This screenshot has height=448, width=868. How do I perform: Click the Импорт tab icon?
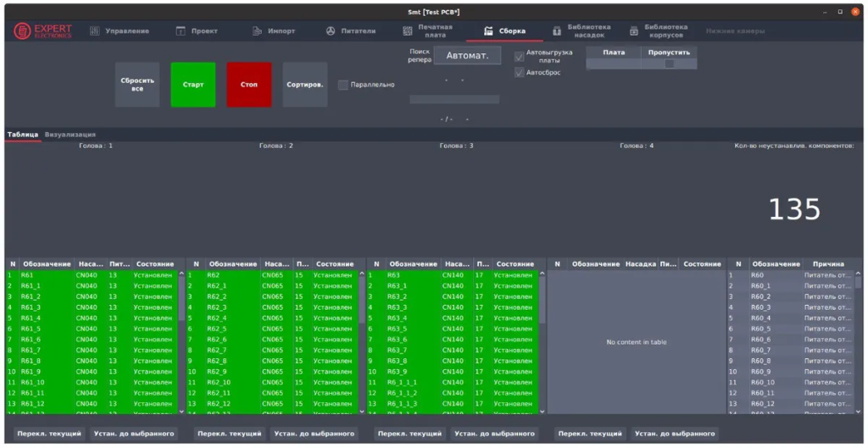(257, 31)
